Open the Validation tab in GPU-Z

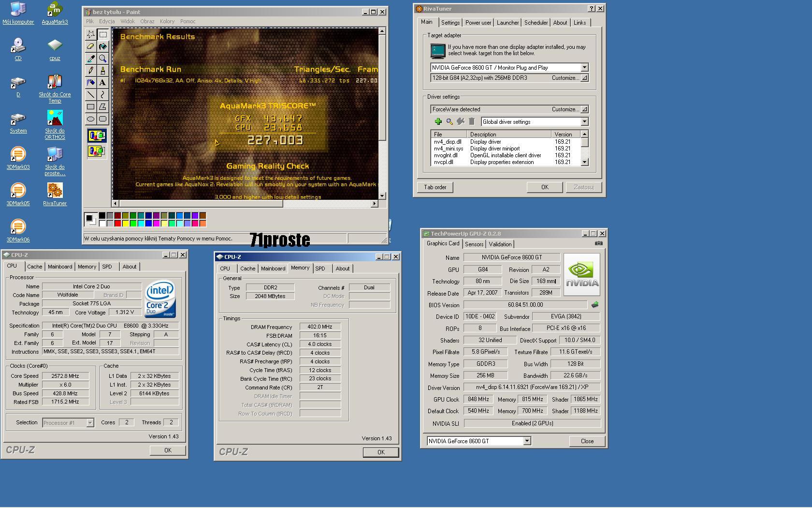coord(500,244)
